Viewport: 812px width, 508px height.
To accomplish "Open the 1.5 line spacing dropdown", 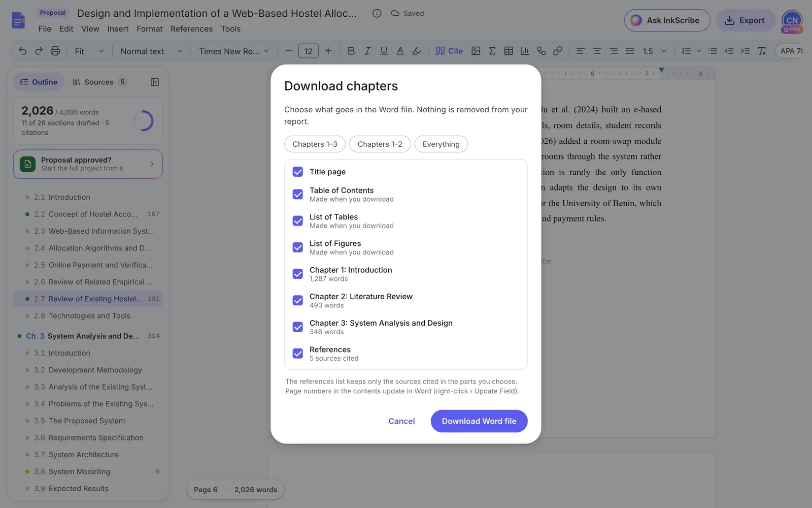I will click(654, 51).
